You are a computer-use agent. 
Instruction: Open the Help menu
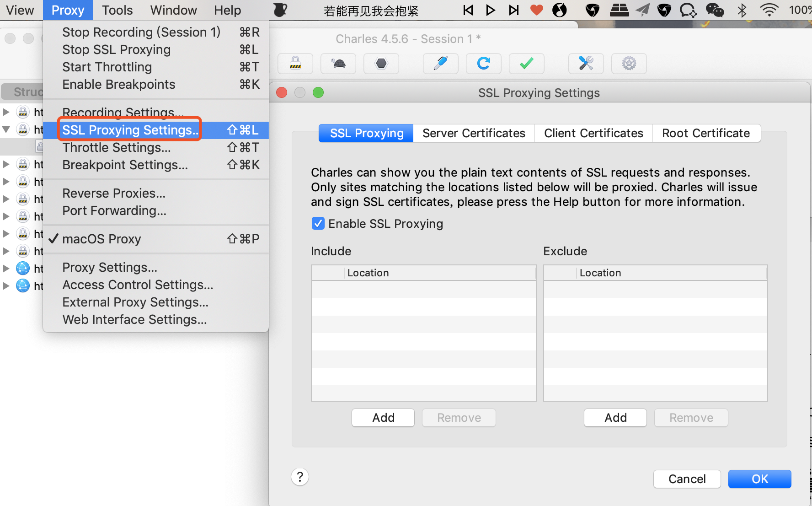227,10
